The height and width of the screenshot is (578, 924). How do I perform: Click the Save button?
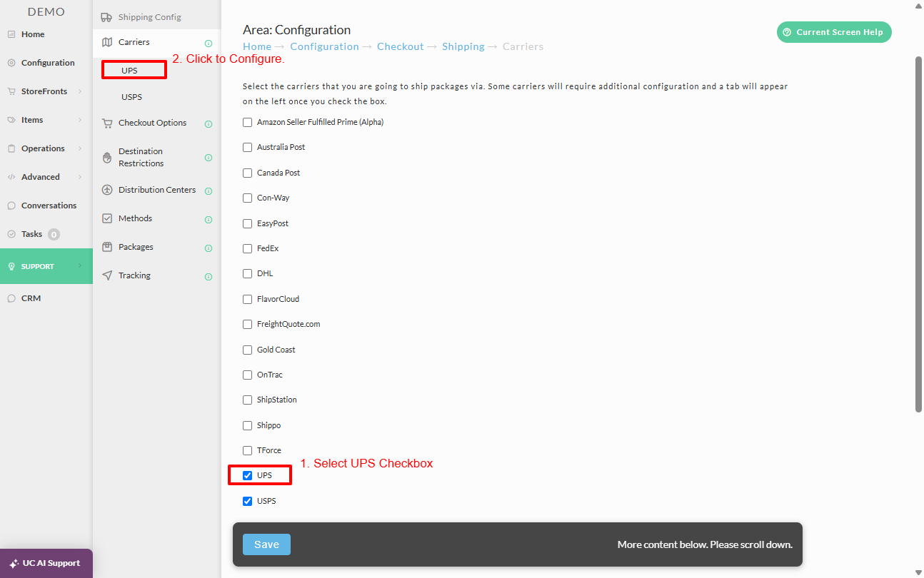[x=266, y=544]
